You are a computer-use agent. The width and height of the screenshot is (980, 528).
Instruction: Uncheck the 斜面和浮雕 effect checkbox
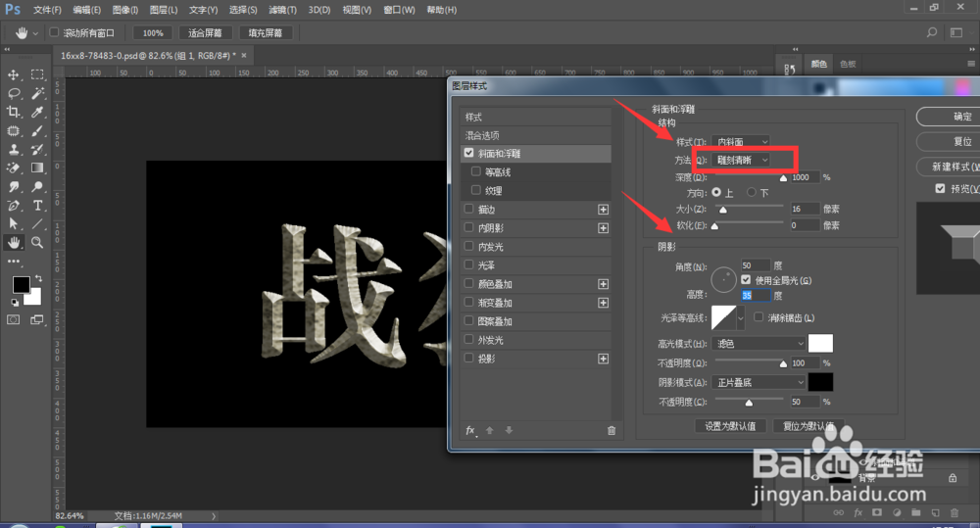click(x=468, y=153)
